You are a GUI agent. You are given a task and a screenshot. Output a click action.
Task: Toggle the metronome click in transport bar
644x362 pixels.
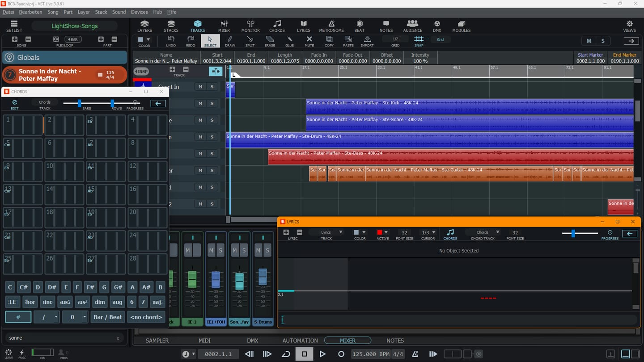pos(415,354)
